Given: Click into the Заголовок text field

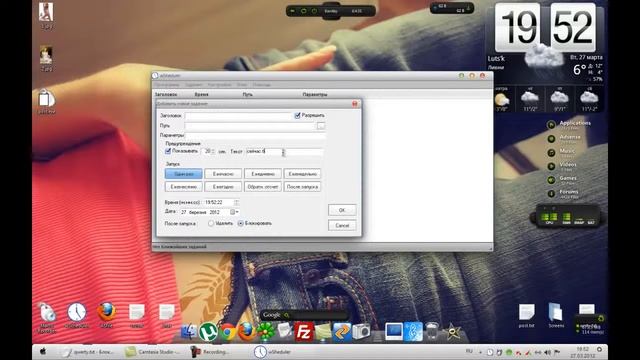Looking at the screenshot, I should pyautogui.click(x=238, y=116).
